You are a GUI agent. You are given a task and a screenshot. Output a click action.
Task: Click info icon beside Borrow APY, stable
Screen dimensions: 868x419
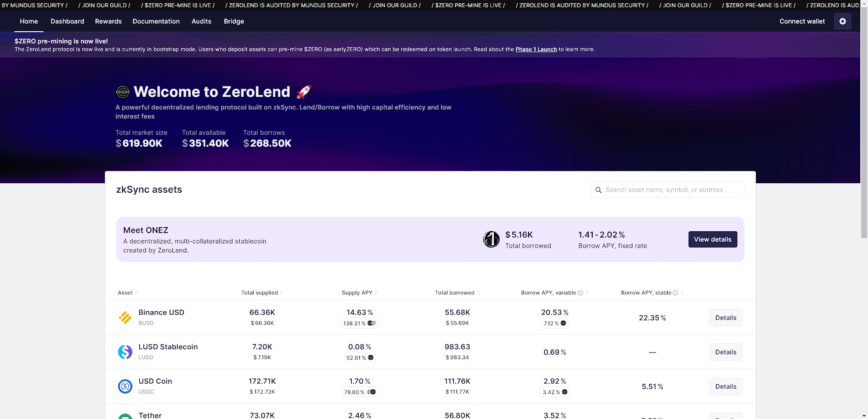tap(675, 293)
